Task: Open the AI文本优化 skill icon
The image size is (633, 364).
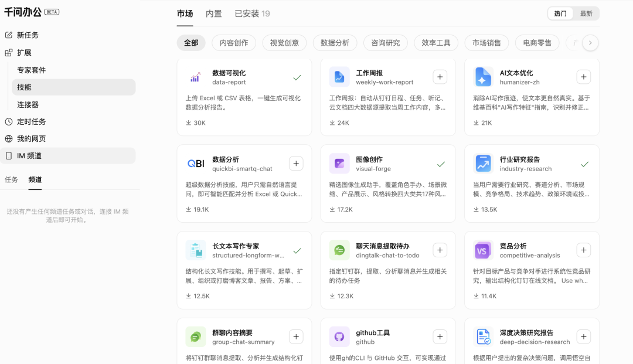Action: [x=483, y=77]
